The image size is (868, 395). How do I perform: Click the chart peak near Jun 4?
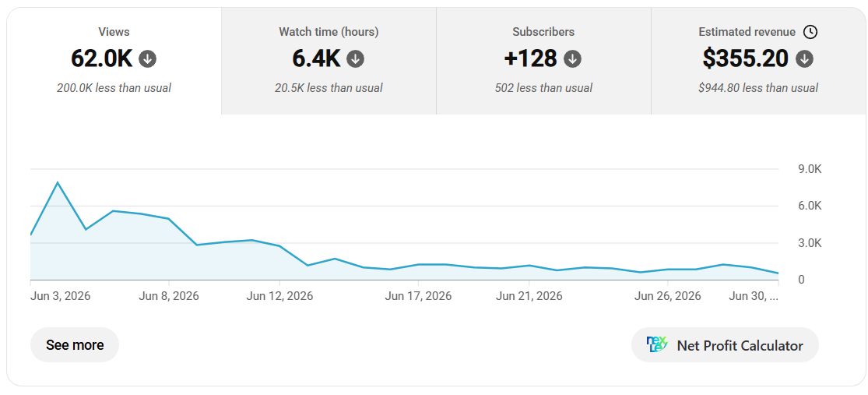point(58,182)
